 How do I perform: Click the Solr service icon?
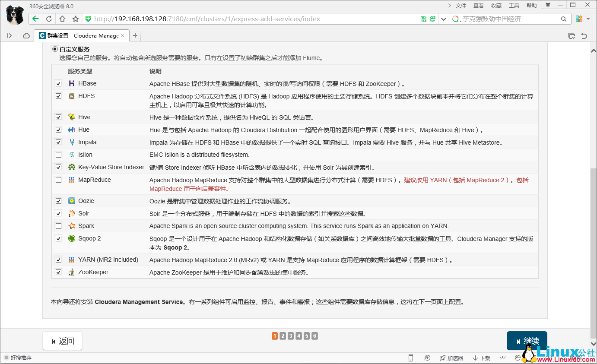point(72,213)
